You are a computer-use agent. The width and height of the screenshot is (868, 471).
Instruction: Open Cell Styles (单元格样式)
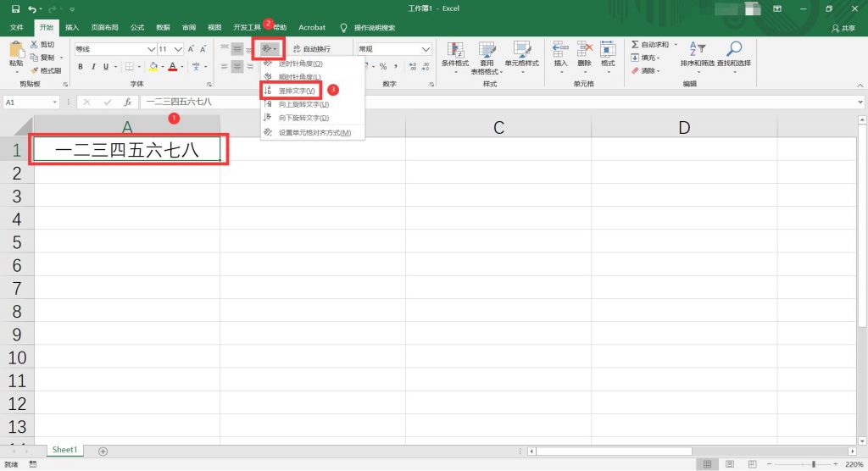(x=521, y=58)
